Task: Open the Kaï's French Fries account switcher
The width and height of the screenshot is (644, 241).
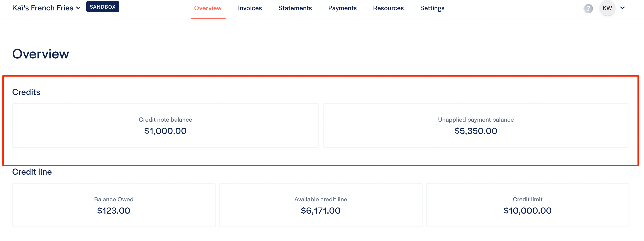Action: pos(47,8)
